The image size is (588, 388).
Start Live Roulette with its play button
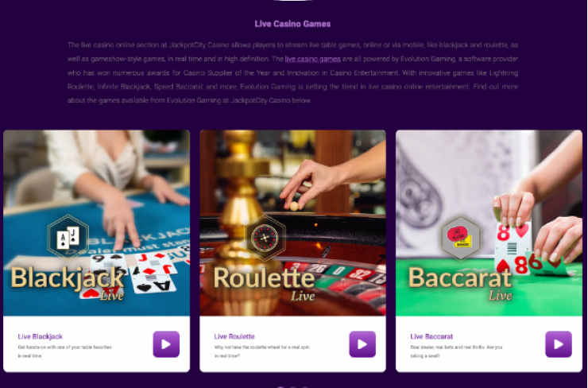coord(362,344)
